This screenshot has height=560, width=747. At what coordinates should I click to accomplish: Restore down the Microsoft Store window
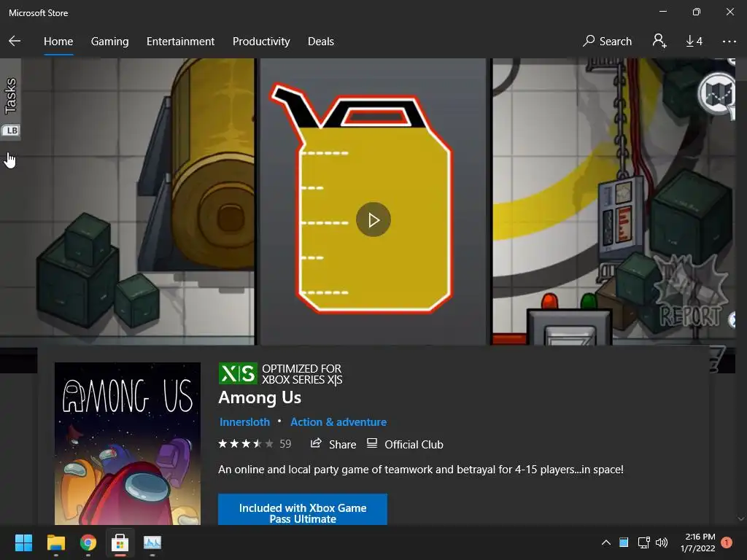[697, 12]
